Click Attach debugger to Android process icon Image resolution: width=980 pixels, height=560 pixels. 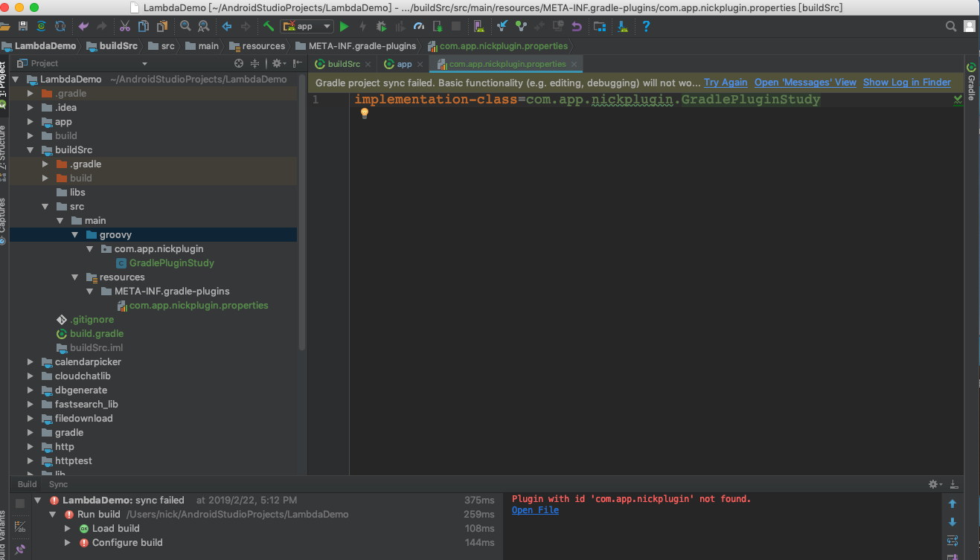coord(438,26)
